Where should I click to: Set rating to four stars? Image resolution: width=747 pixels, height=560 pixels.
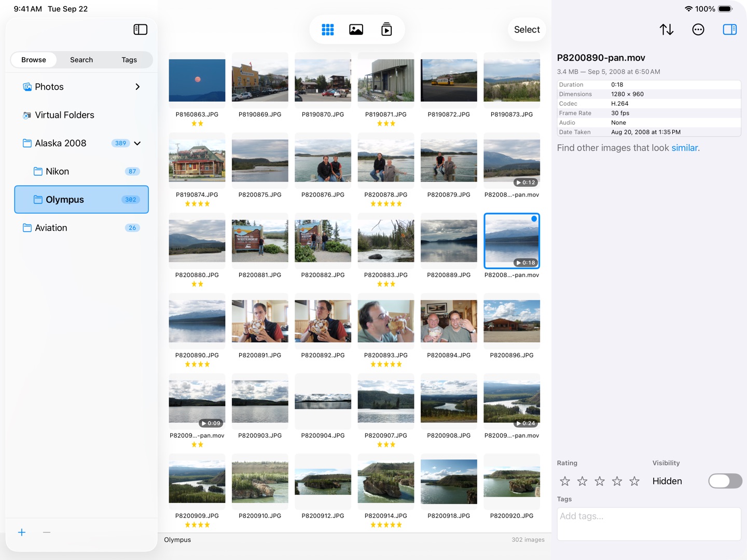point(617,481)
